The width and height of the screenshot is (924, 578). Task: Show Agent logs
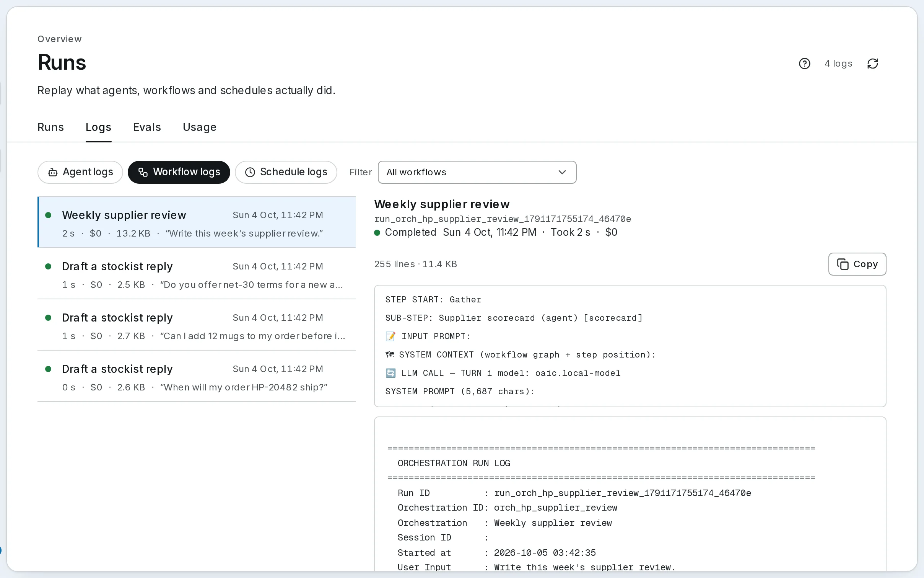(80, 172)
